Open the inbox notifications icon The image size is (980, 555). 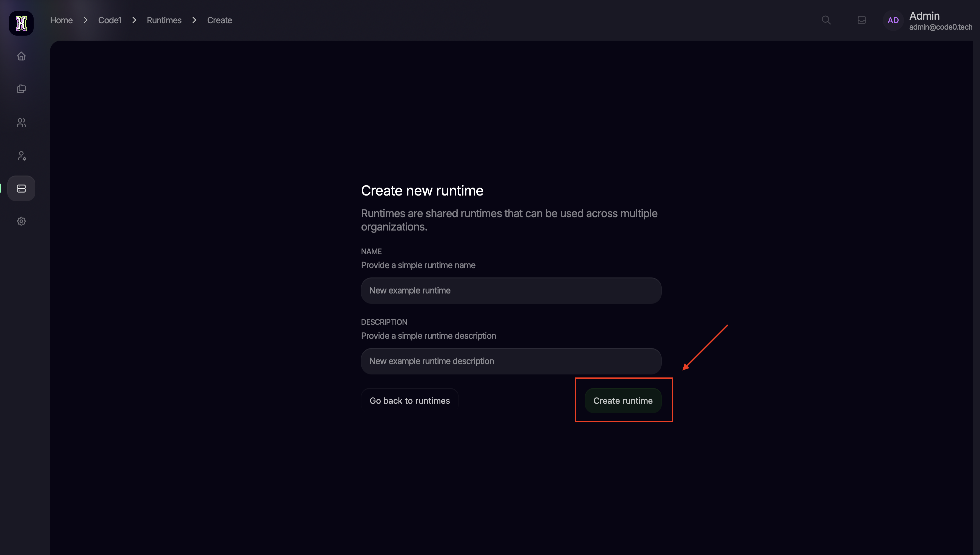tap(861, 20)
